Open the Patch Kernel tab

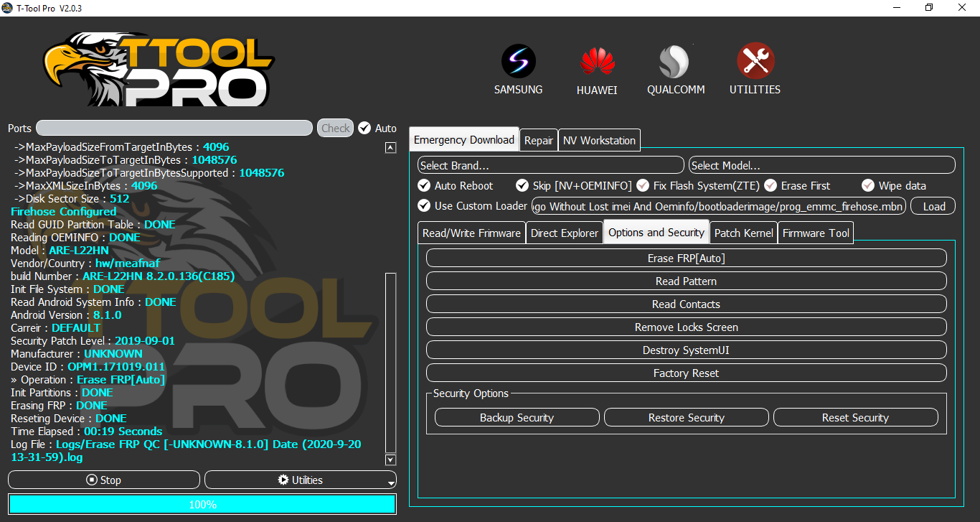pos(744,233)
